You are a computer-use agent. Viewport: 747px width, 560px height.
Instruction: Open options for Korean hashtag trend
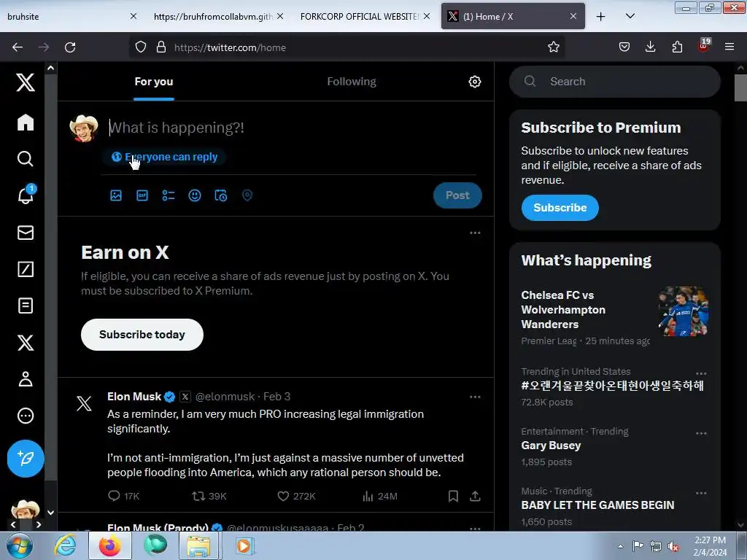click(x=701, y=374)
